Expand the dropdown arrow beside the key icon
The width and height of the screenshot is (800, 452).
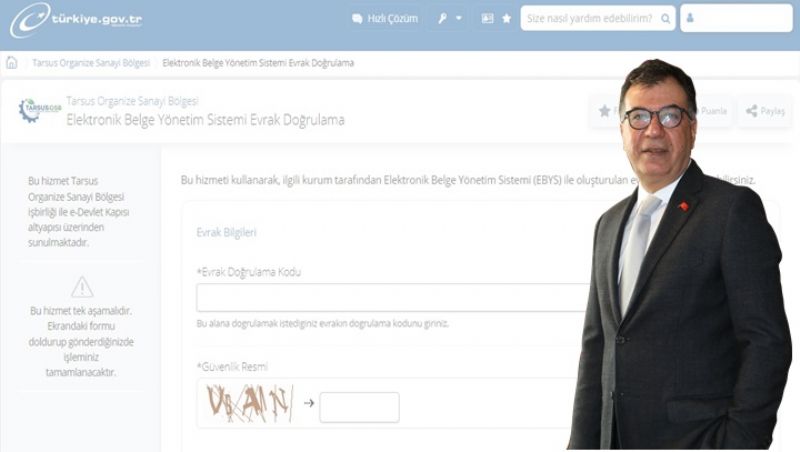pyautogui.click(x=459, y=18)
